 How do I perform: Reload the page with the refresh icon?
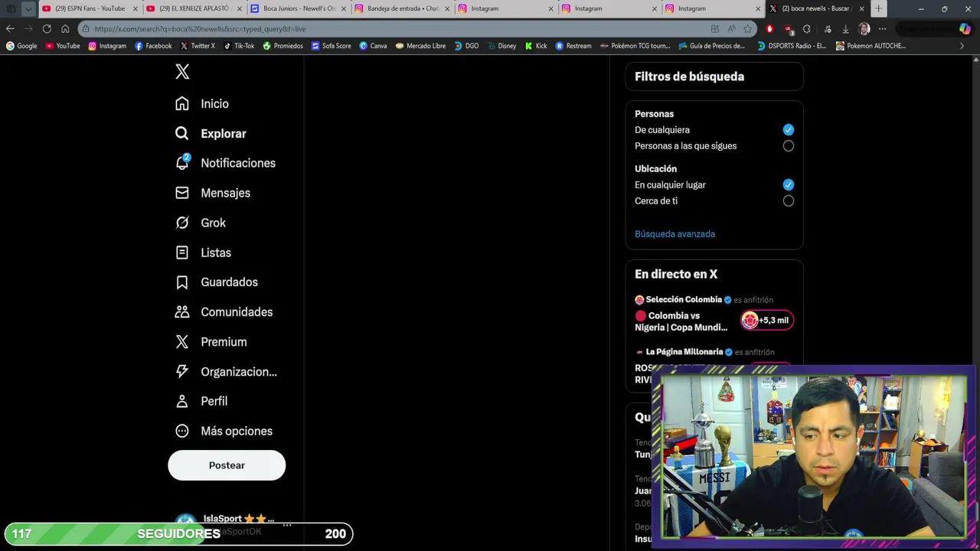(47, 29)
